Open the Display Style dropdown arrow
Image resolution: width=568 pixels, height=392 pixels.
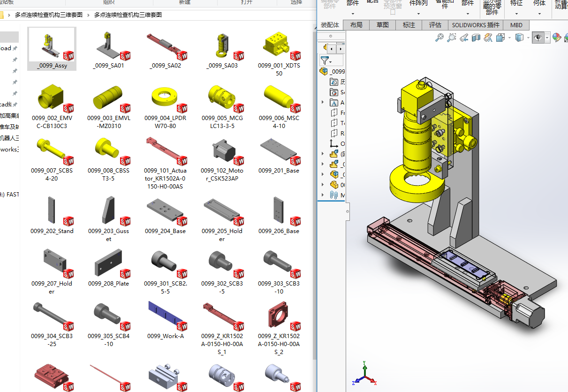(528, 38)
